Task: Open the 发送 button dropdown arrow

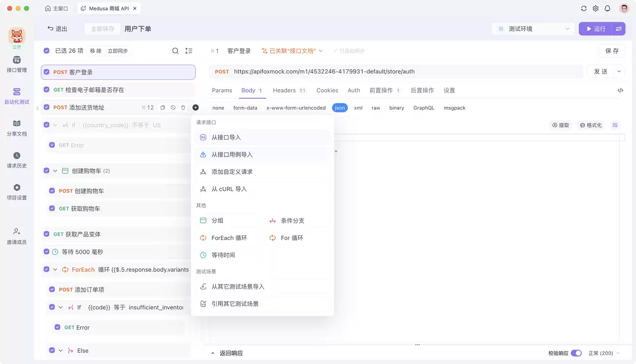Action: coord(619,72)
